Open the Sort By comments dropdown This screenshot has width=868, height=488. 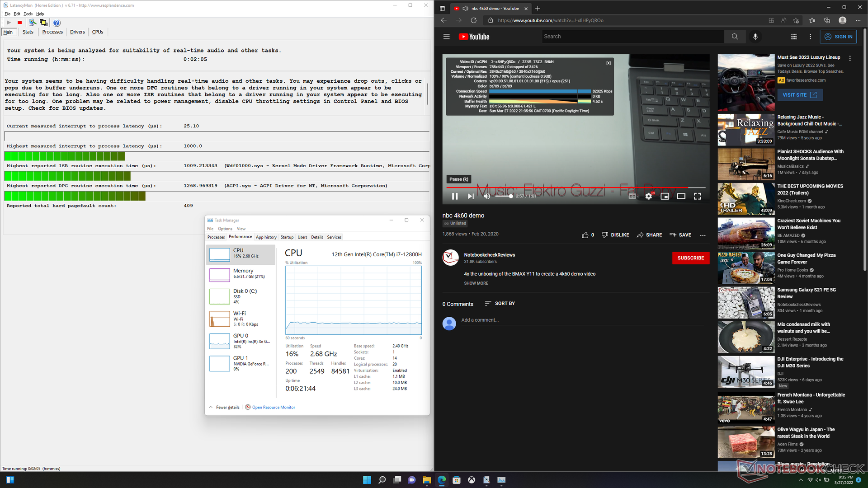pyautogui.click(x=500, y=304)
